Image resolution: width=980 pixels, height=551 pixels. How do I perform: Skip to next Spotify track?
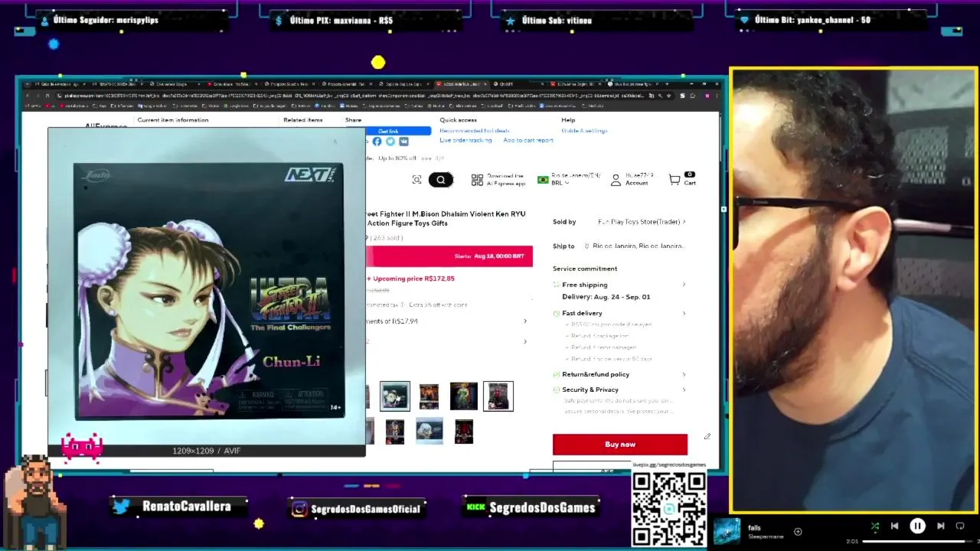point(941,526)
